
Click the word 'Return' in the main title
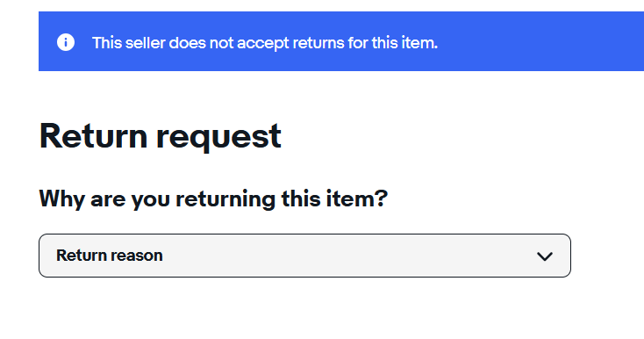click(93, 136)
